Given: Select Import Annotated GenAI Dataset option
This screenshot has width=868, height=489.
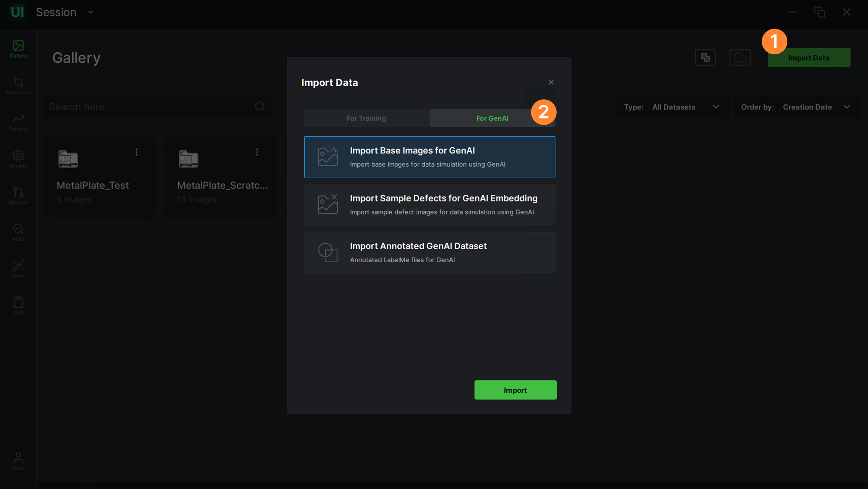Looking at the screenshot, I should pos(430,253).
